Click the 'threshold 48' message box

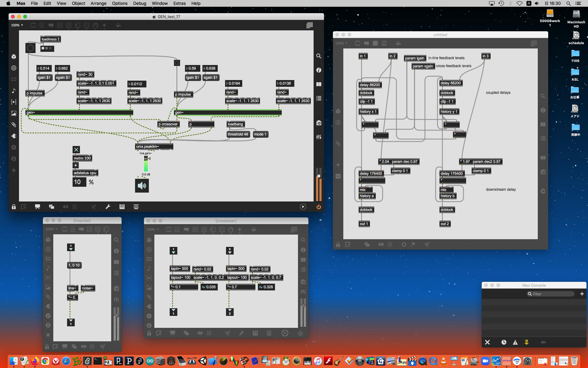(238, 134)
